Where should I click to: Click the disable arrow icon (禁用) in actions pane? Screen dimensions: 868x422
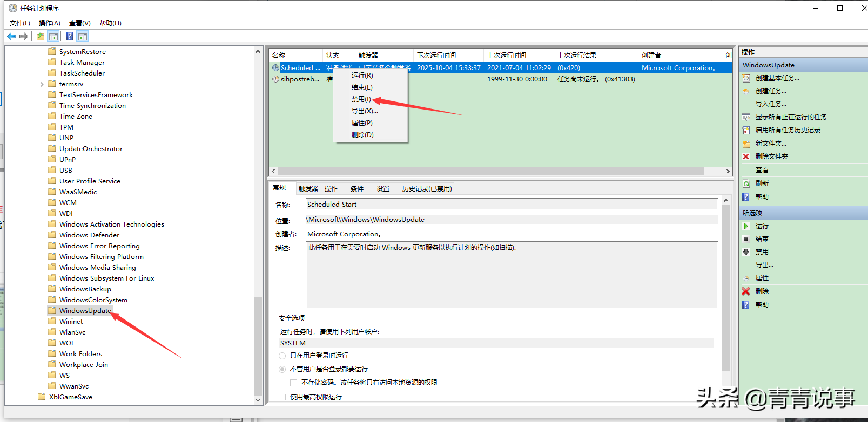click(746, 252)
